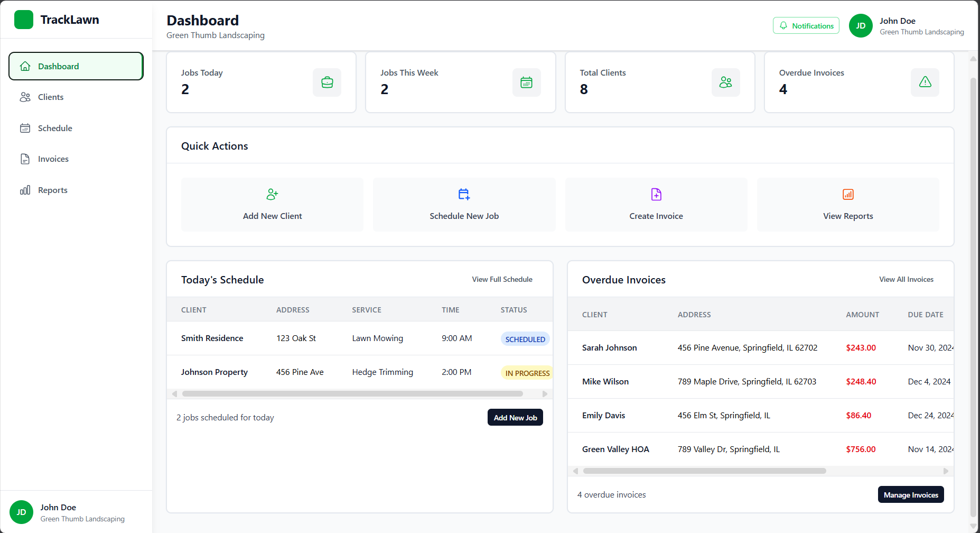980x533 pixels.
Task: Click the Add New Job button
Action: point(515,417)
